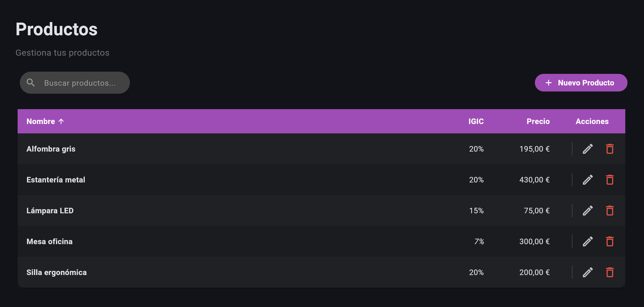Delete the Silla ergonómica product

[x=610, y=272]
